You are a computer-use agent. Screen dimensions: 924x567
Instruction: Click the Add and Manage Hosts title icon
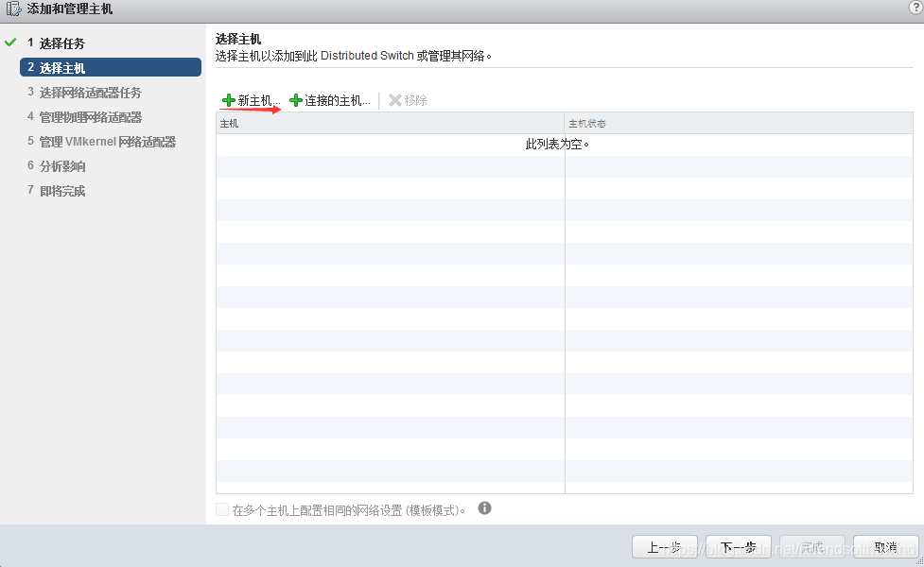[13, 9]
